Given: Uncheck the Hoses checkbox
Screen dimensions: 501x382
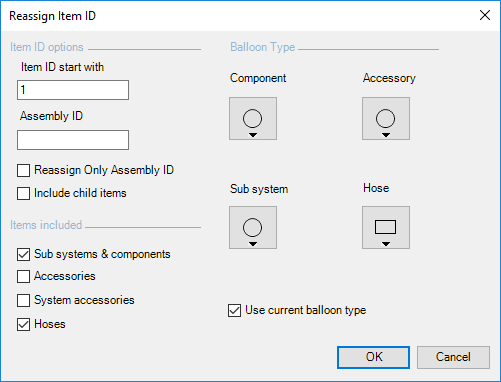Looking at the screenshot, I should pyautogui.click(x=23, y=324).
